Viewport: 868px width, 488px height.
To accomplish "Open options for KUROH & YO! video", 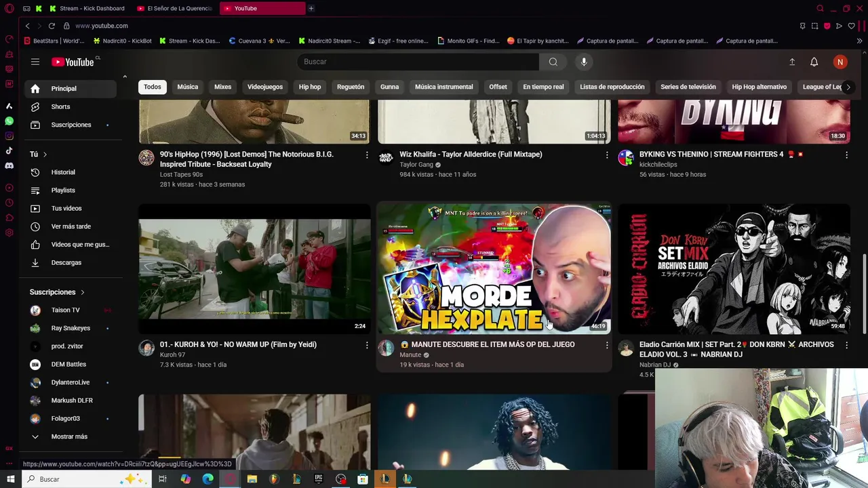I will click(x=367, y=345).
